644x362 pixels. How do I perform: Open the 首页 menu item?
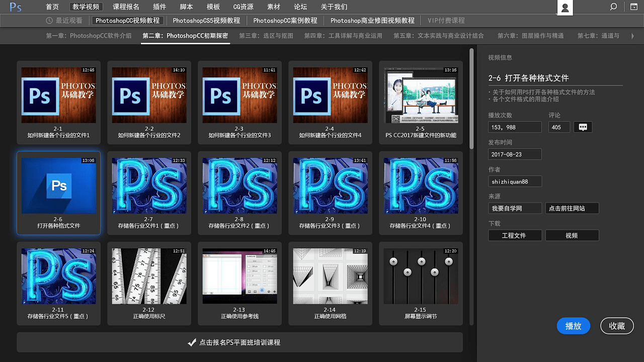(x=52, y=7)
